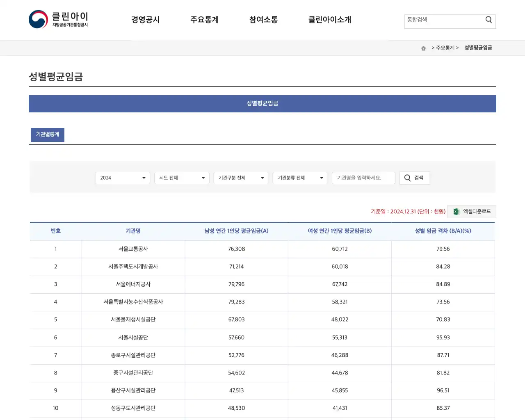The width and height of the screenshot is (525, 420).
Task: Click the magnifier icon inside the 검색 button
Action: click(407, 178)
